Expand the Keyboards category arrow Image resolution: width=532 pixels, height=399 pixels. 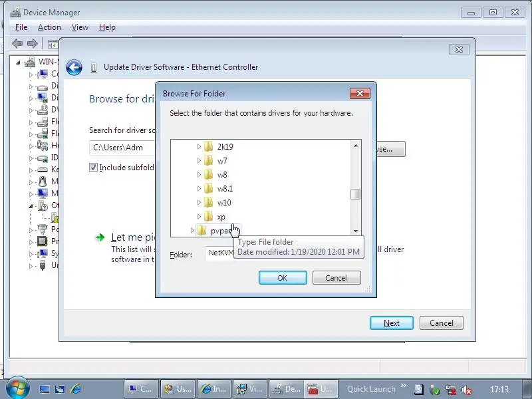click(x=31, y=170)
